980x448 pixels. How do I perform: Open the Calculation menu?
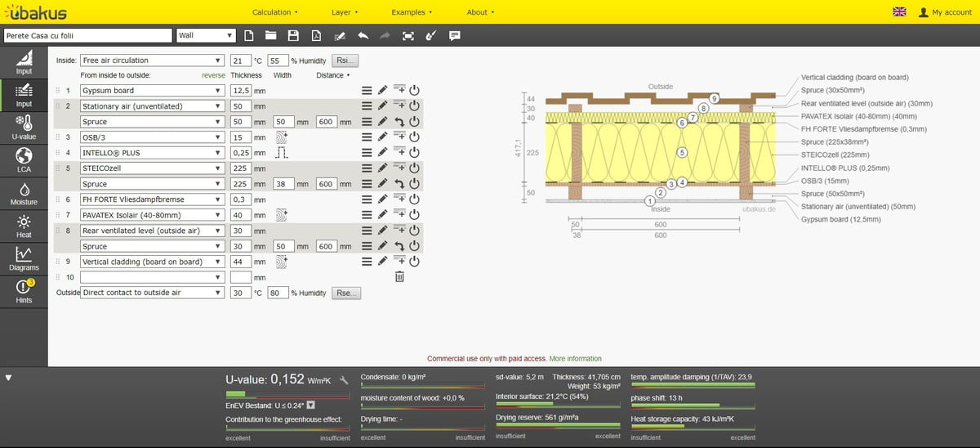pyautogui.click(x=275, y=12)
